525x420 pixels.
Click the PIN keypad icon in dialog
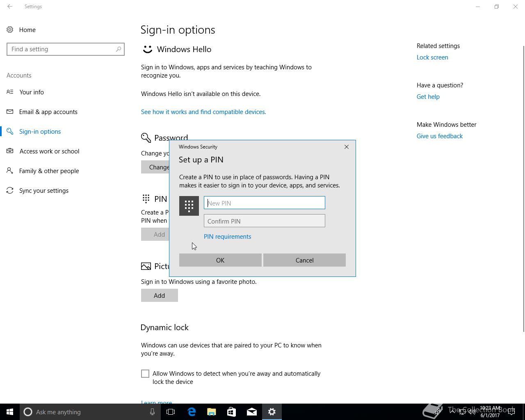(189, 206)
